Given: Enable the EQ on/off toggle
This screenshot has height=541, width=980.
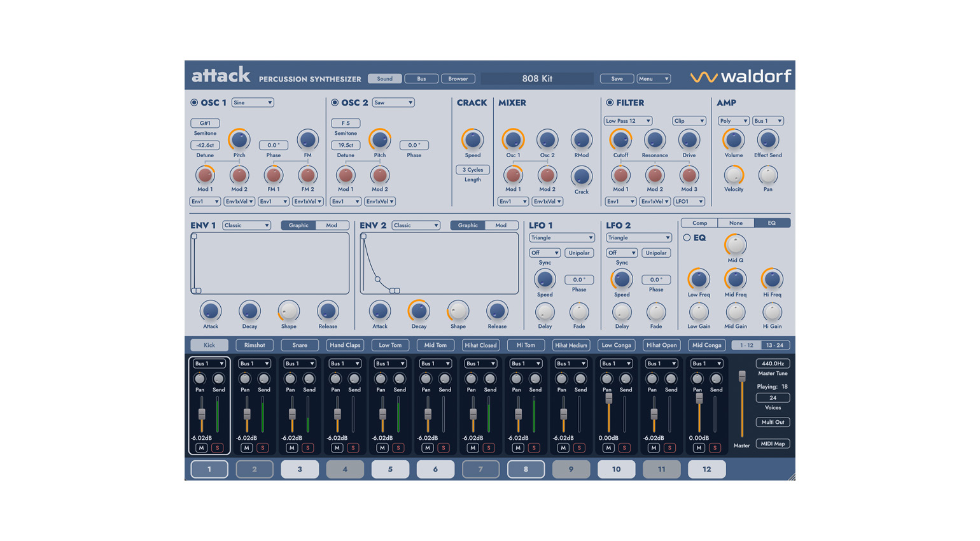Looking at the screenshot, I should coord(687,237).
